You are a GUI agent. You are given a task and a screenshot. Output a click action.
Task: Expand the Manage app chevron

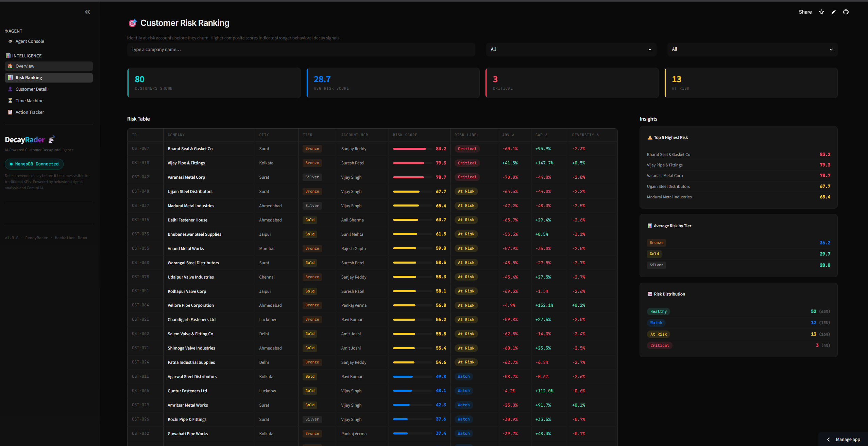(829, 439)
